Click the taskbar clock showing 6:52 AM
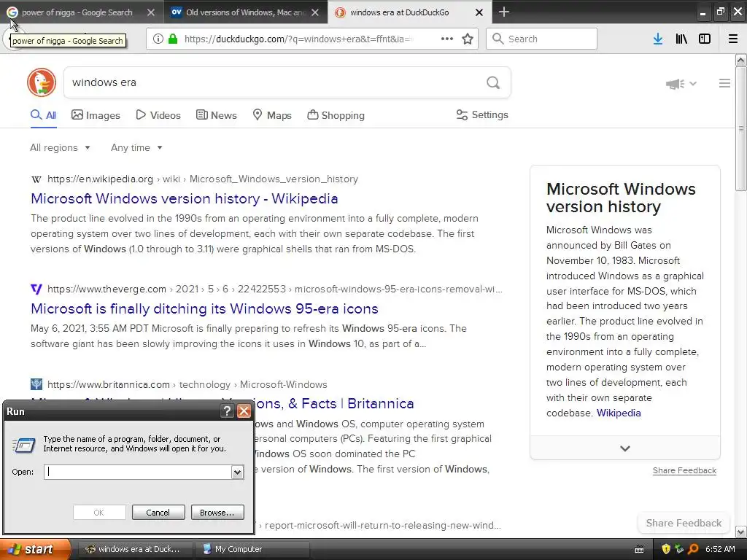747x560 pixels. click(x=720, y=549)
